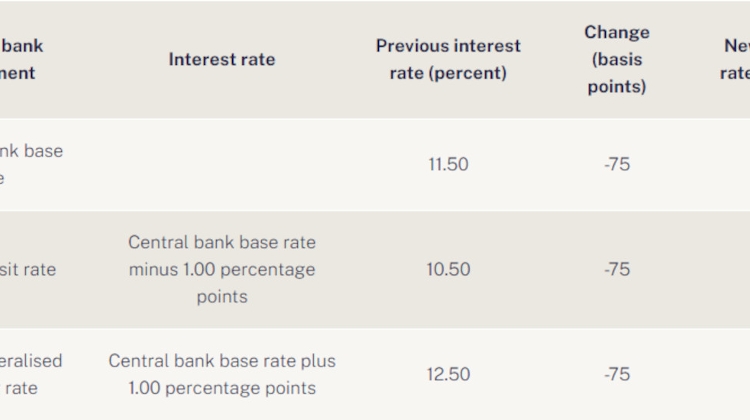750x420 pixels.
Task: Click the word 'points' under minus 1.00 percentage
Action: [222, 297]
